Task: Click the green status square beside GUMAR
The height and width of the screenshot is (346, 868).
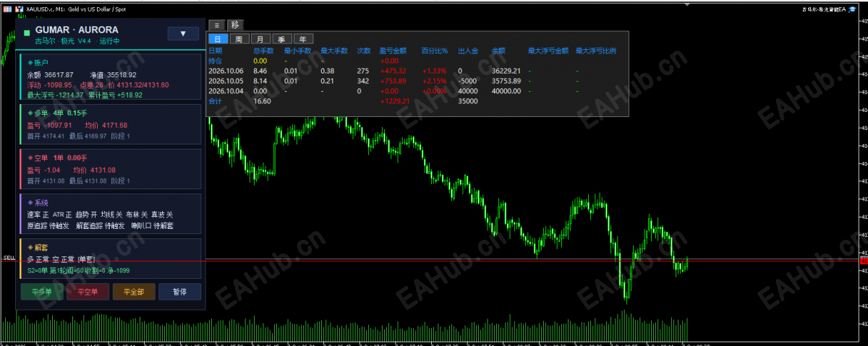Action: (27, 33)
